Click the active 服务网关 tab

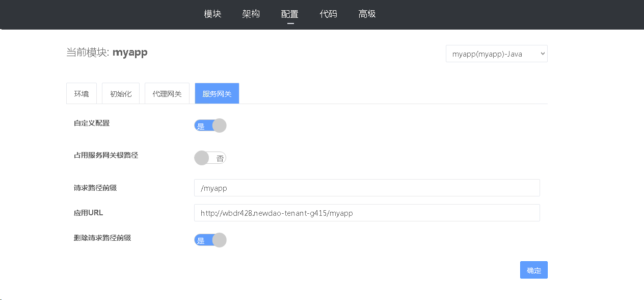pos(217,94)
